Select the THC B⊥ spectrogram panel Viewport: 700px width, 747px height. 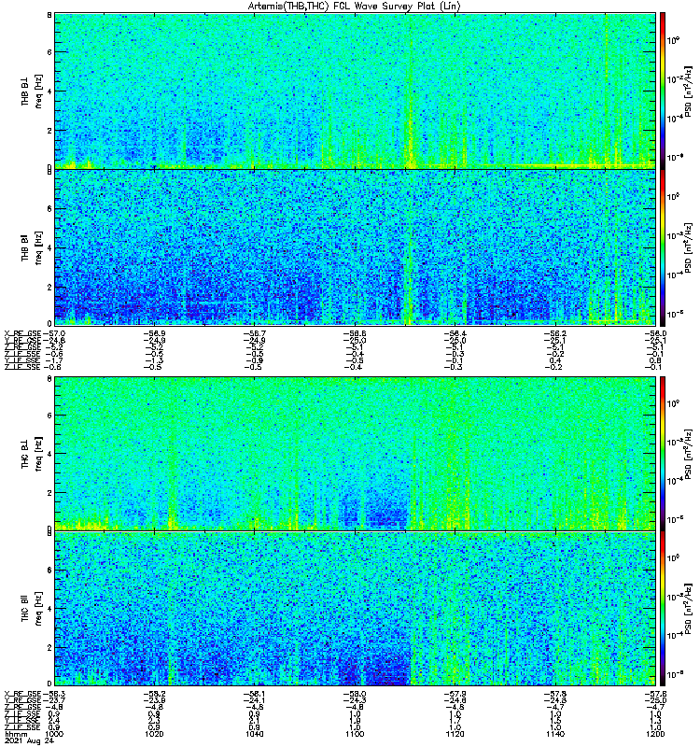click(356, 454)
